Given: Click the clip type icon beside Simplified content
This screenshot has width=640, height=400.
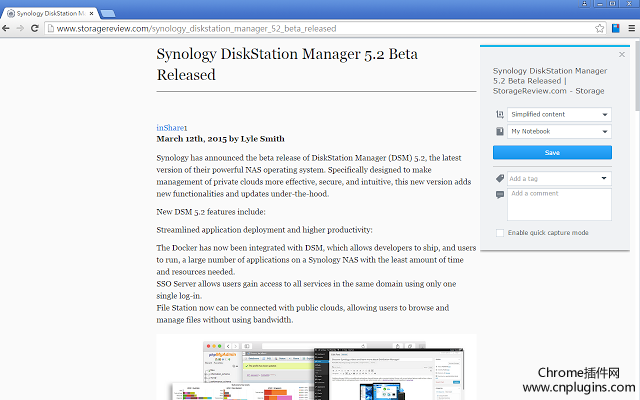Looking at the screenshot, I should tap(500, 114).
